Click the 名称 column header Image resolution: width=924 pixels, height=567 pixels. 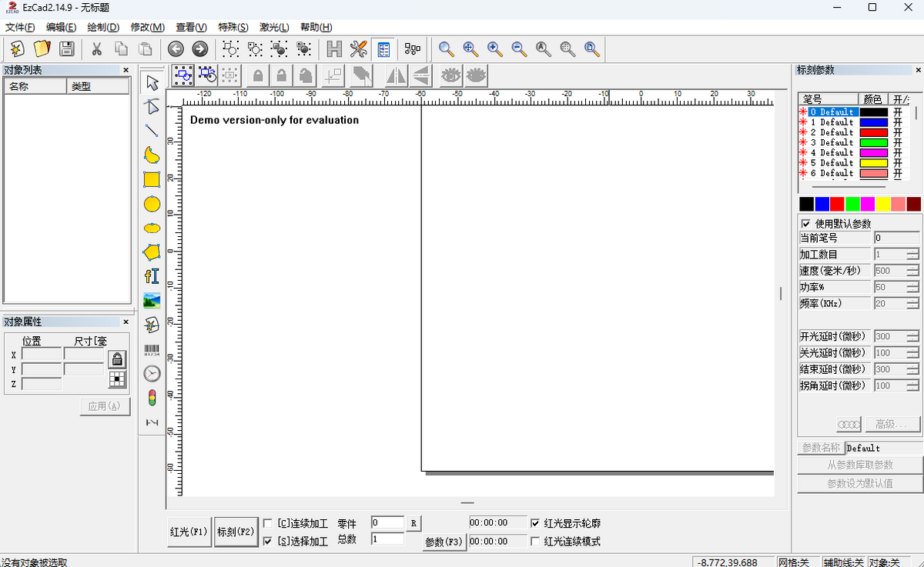tap(35, 86)
